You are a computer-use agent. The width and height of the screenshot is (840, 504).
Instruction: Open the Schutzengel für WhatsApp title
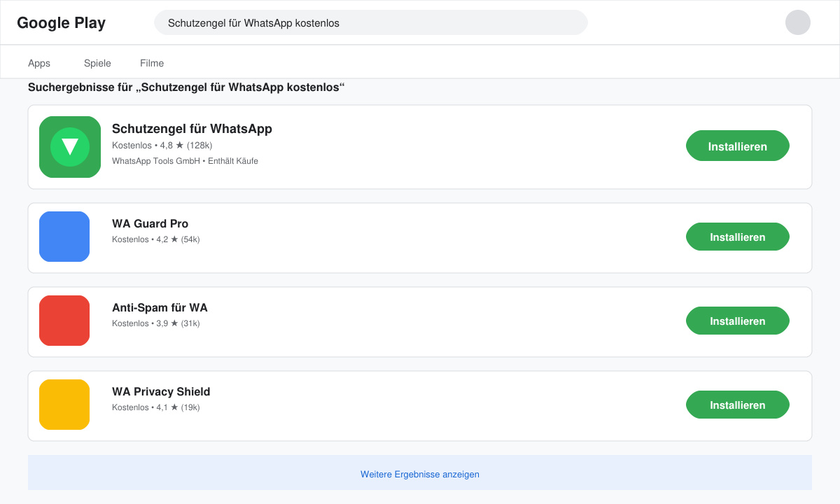192,129
